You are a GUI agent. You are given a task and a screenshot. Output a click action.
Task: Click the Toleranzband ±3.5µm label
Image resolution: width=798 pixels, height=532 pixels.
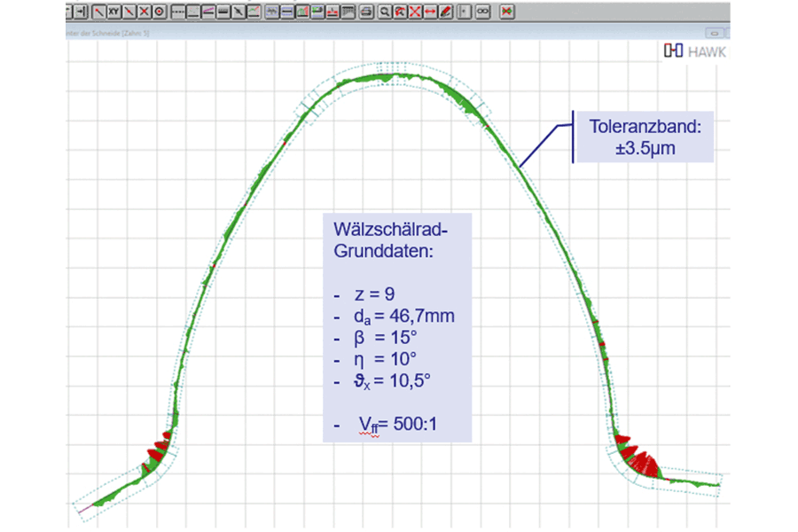click(x=645, y=137)
